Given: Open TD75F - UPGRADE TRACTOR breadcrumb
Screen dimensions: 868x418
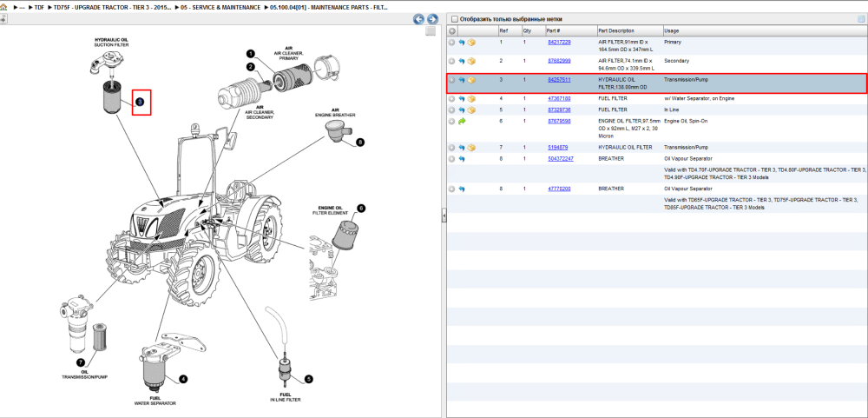Looking at the screenshot, I should pos(112,8).
